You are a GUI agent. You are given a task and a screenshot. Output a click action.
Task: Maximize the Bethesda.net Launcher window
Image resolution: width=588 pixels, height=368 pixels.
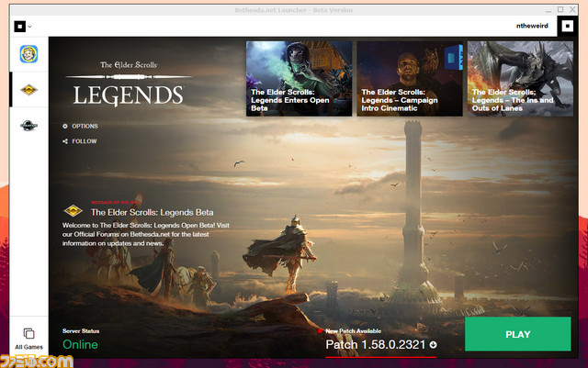point(560,10)
